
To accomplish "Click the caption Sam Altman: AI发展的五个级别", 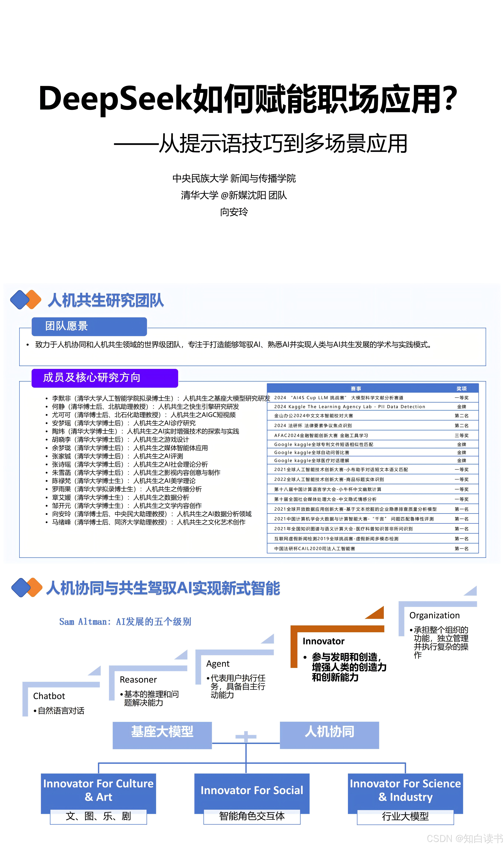I will click(x=125, y=621).
